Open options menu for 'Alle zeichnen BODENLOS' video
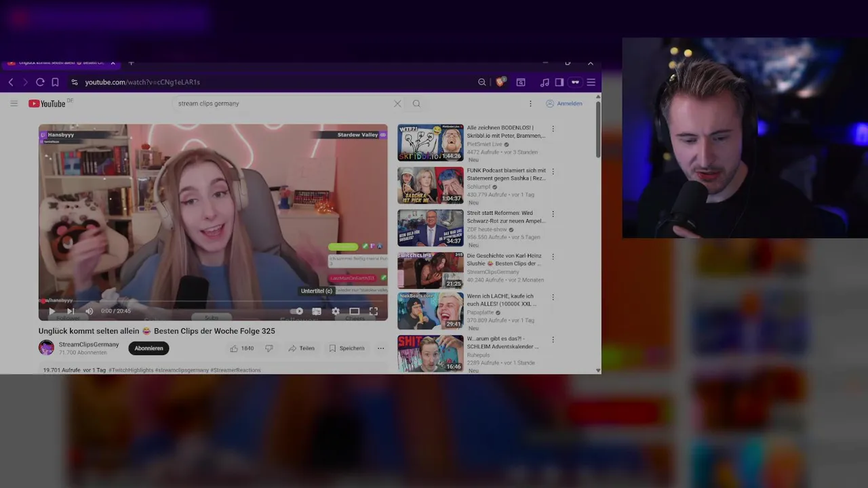This screenshot has width=868, height=488. coord(553,129)
